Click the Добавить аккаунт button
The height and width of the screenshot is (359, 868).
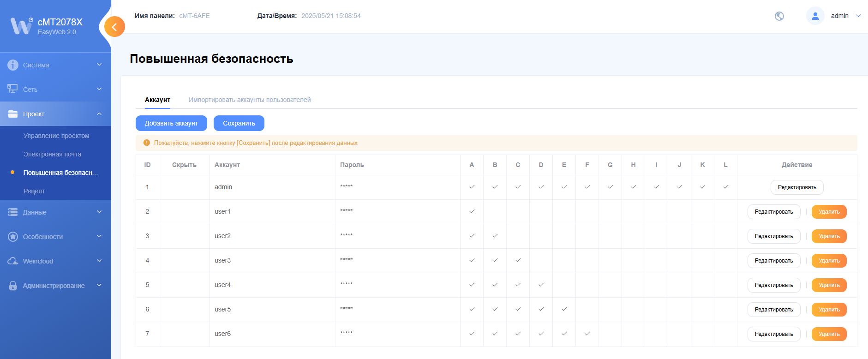click(x=171, y=123)
